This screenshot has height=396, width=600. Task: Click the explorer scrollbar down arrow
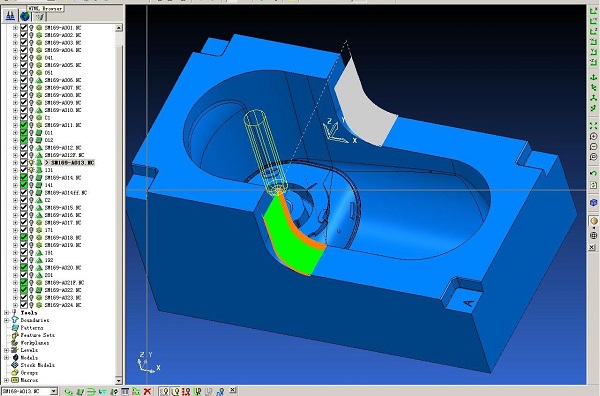[x=119, y=381]
